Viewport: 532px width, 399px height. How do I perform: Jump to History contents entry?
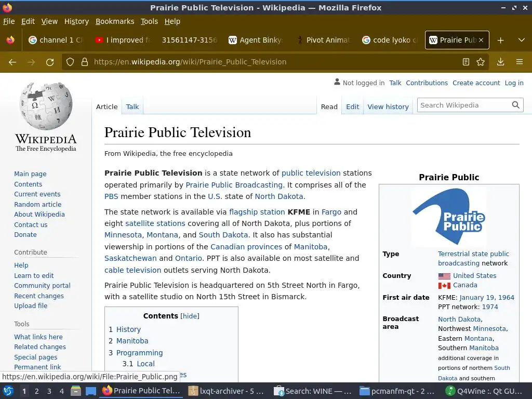[x=128, y=329]
